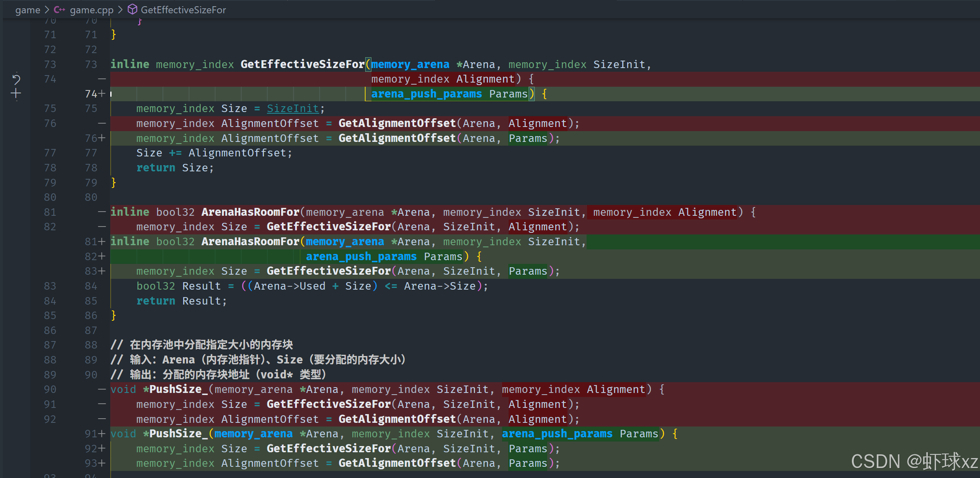Select the game.cpp breadcrumb item
Viewport: 980px width, 478px height.
click(91, 10)
